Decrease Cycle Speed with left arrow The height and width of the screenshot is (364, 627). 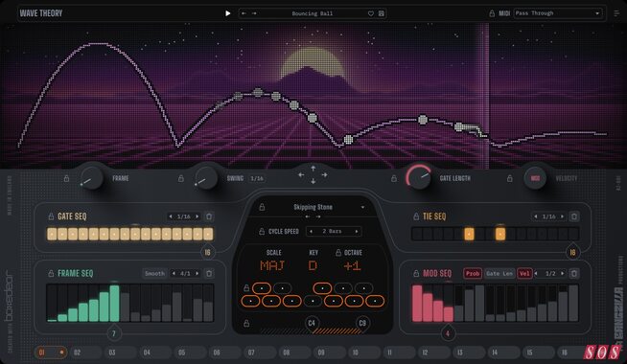(x=311, y=232)
